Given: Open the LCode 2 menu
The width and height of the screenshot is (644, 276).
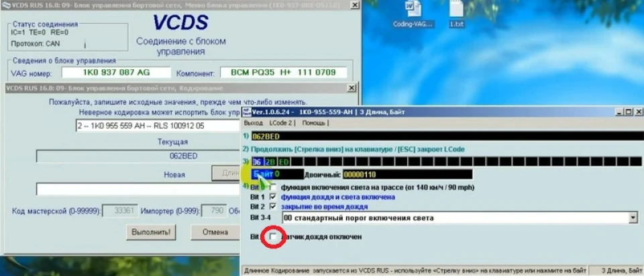Looking at the screenshot, I should (280, 123).
